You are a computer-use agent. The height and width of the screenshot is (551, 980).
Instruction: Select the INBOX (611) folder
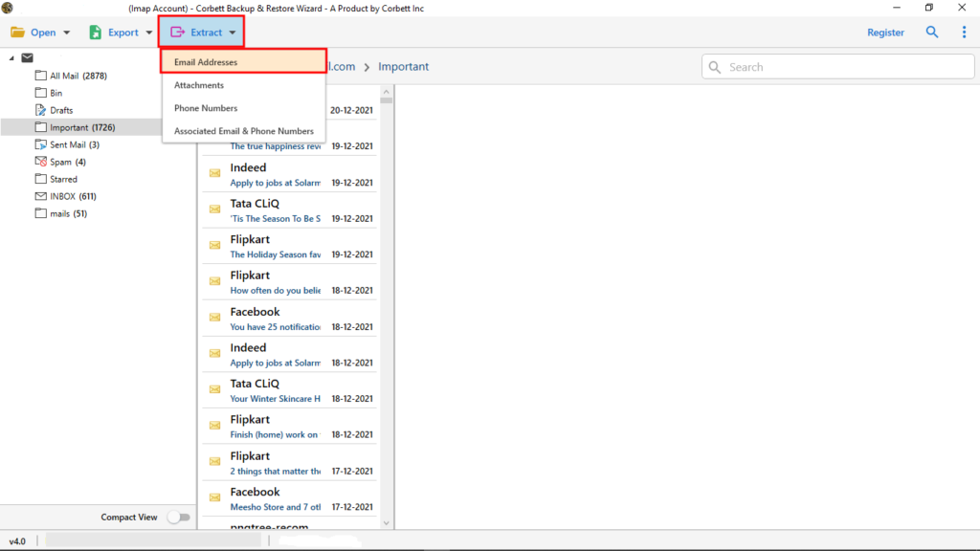[x=73, y=196]
